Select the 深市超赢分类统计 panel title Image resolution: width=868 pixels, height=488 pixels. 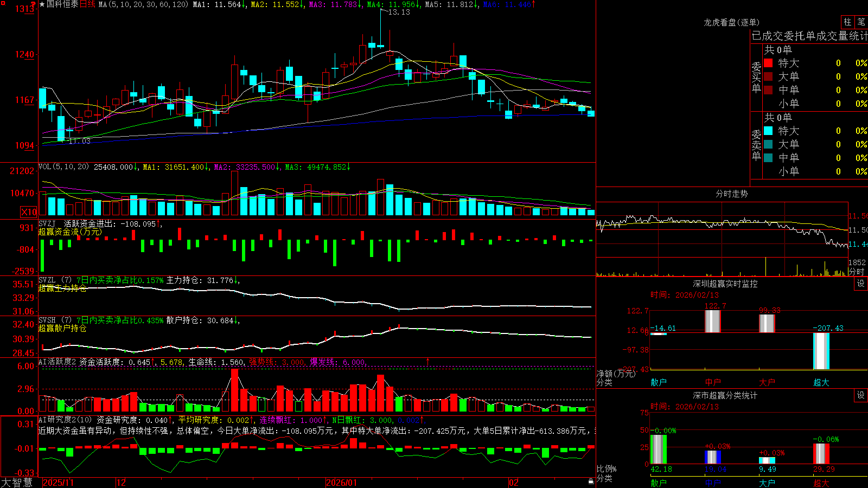click(725, 395)
